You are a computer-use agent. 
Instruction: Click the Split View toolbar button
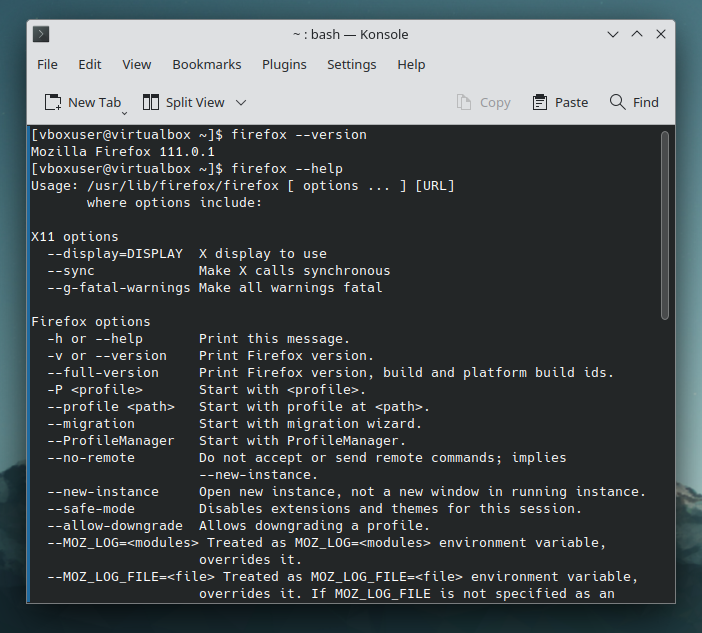tap(184, 103)
